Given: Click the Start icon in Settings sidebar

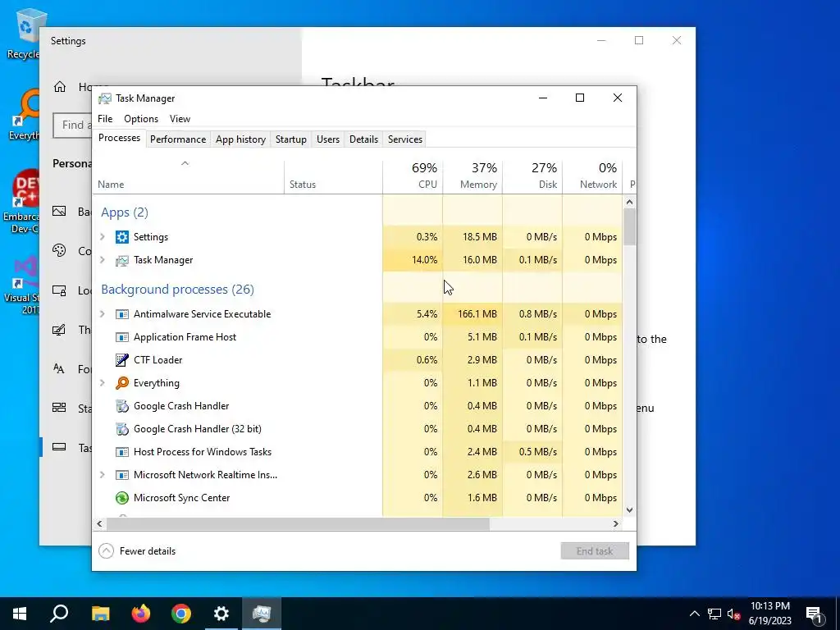Looking at the screenshot, I should (x=59, y=408).
